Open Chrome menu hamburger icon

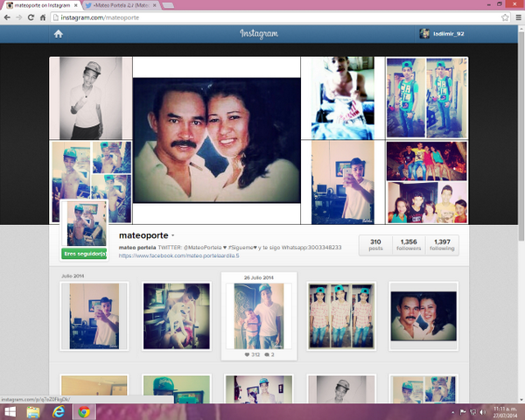coord(518,17)
